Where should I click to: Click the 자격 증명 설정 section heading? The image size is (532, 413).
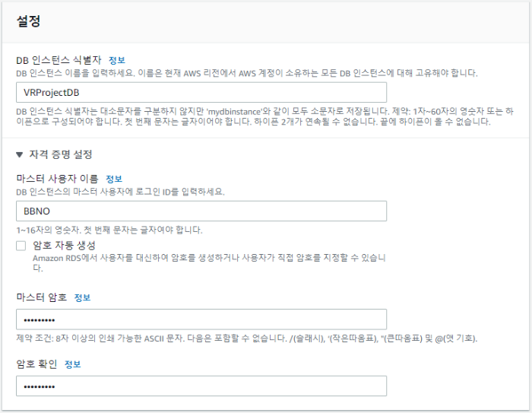61,154
